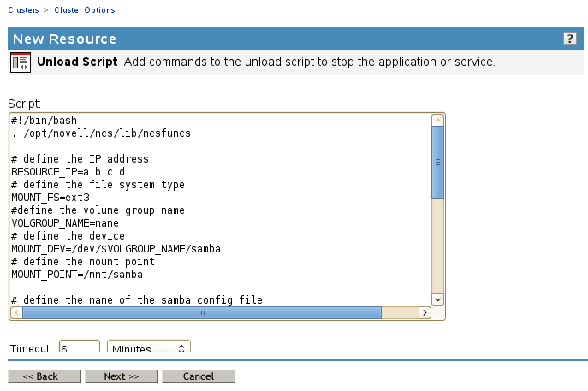Click the horizontal scrollbar left arrow
Screen dimensions: 588x391
tap(15, 313)
